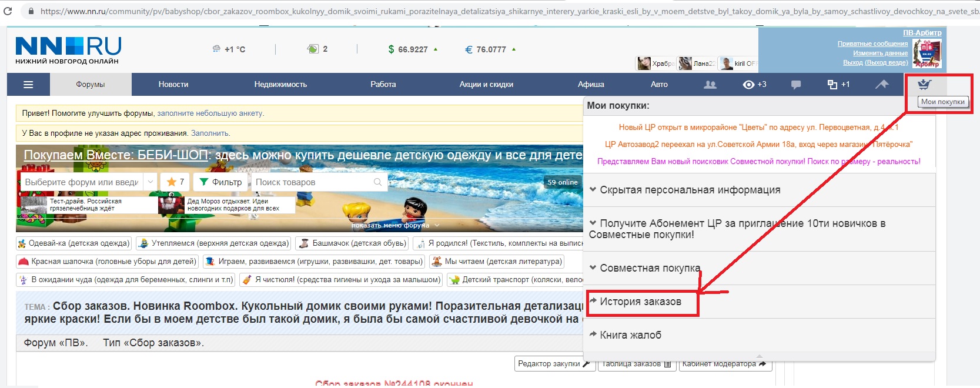Open the Новости menu item
Image resolution: width=980 pixels, height=388 pixels.
click(x=173, y=85)
